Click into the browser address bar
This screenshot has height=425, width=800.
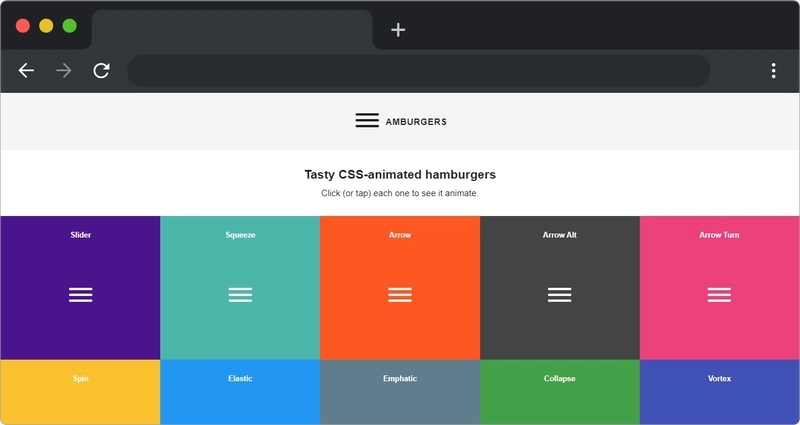click(418, 70)
